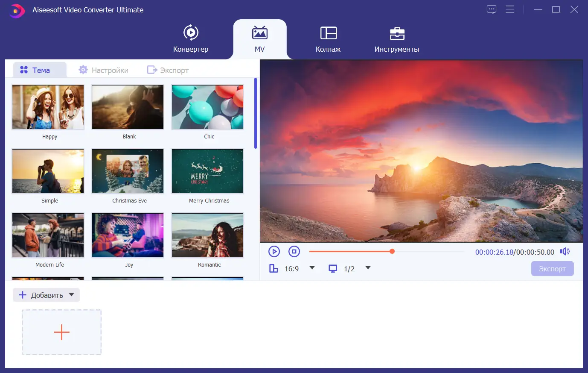The image size is (588, 373).
Task: Open the hamburger menu icon
Action: click(x=510, y=9)
